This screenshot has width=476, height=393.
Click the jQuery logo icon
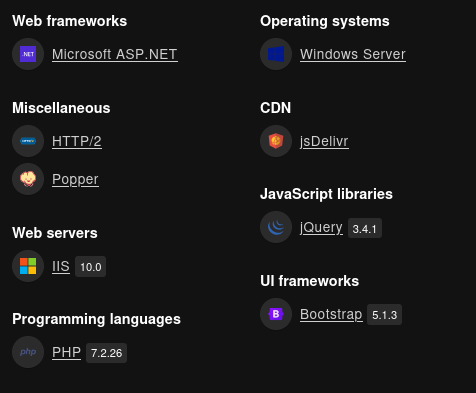tap(276, 227)
